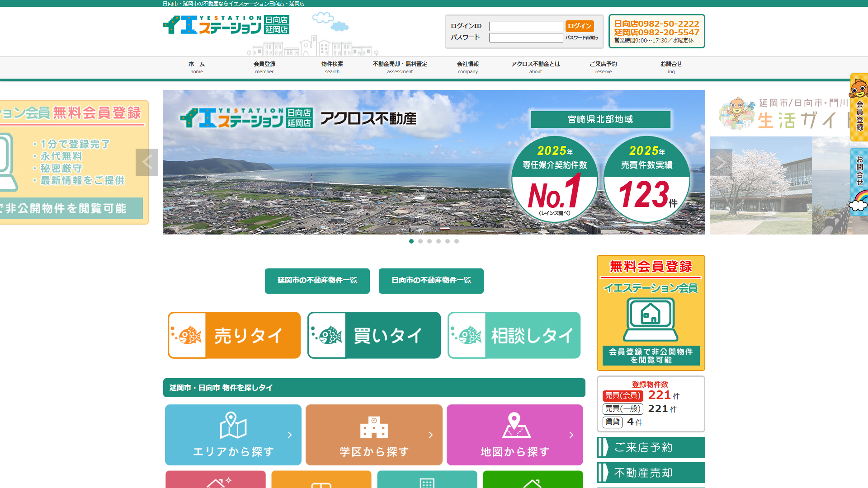Open the 売買(一般) count badge
This screenshot has width=868, height=488.
pyautogui.click(x=623, y=409)
